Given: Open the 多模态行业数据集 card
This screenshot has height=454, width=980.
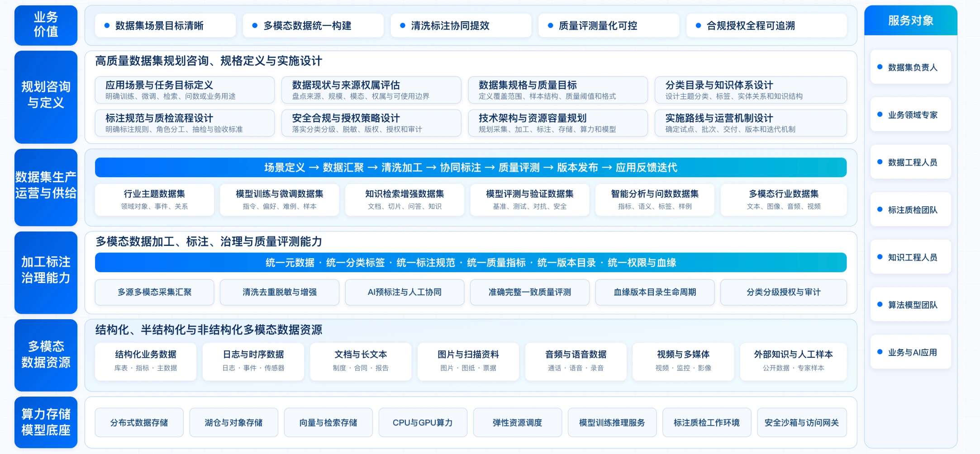Looking at the screenshot, I should pyautogui.click(x=784, y=199).
